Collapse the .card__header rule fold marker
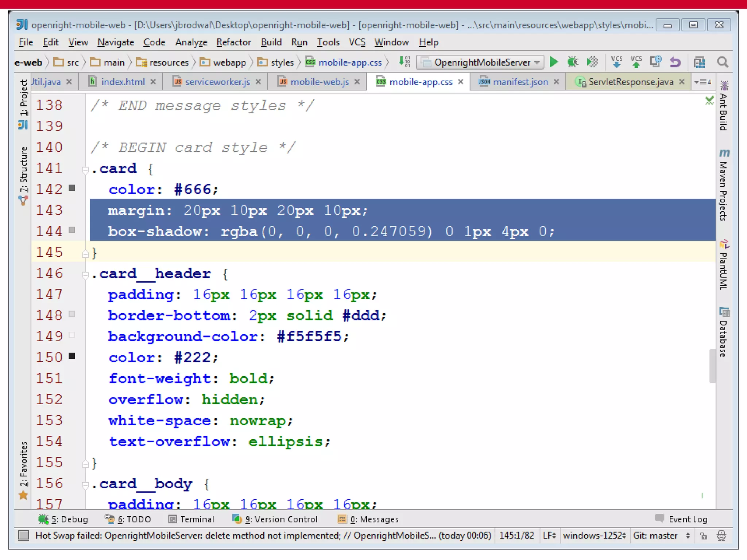Screen dimensions: 747x560 click(x=85, y=275)
